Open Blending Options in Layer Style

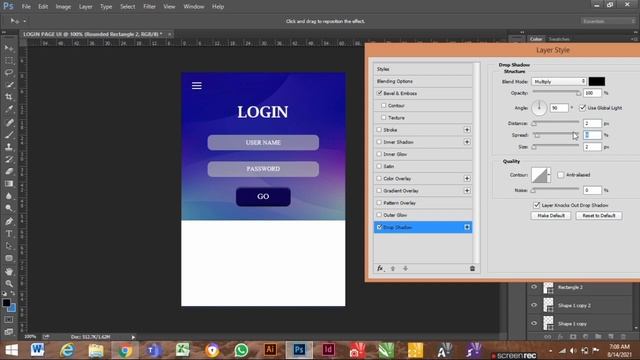tap(423, 81)
